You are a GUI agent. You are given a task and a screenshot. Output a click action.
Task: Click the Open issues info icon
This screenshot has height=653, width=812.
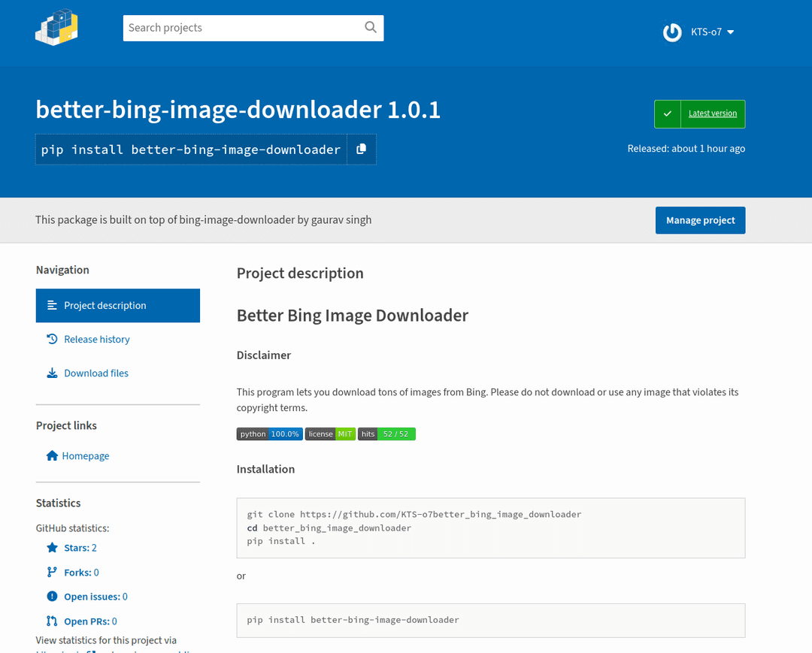pos(52,596)
